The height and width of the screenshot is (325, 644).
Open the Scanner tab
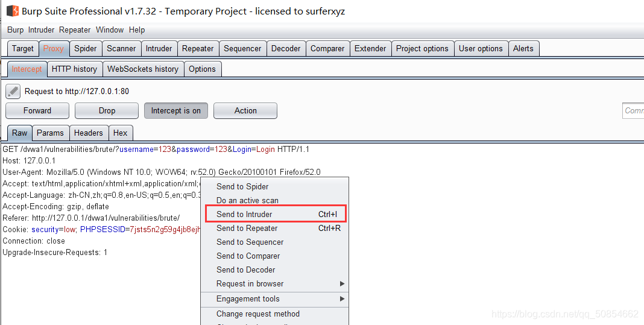tap(121, 48)
